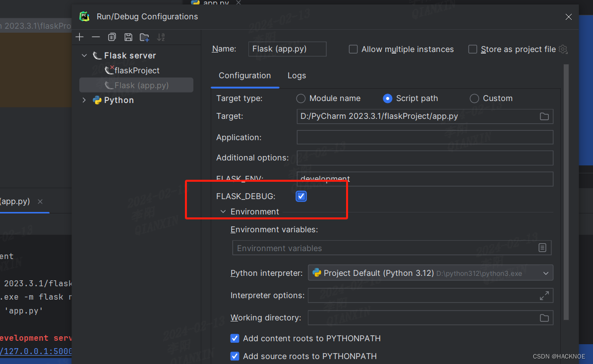Expand the Python configurations node
The height and width of the screenshot is (364, 593).
(x=84, y=100)
